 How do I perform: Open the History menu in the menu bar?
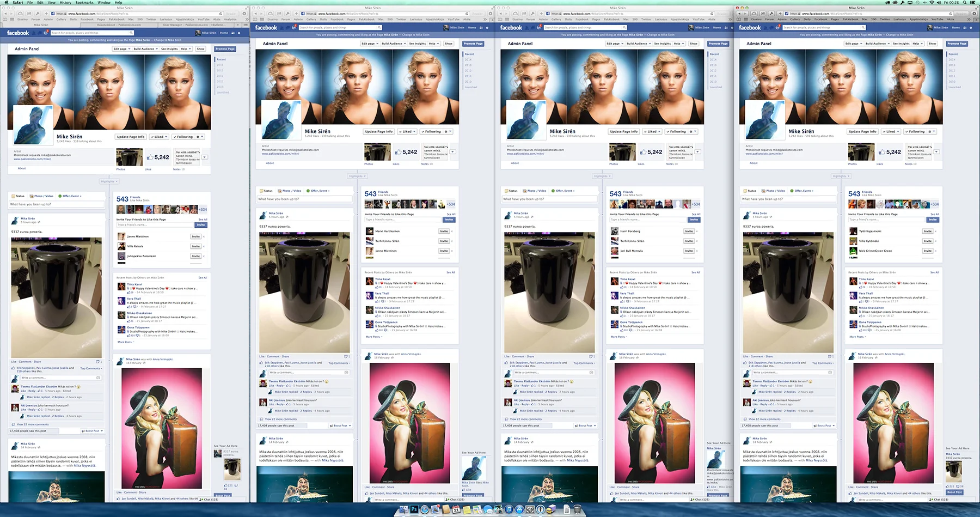click(x=65, y=3)
